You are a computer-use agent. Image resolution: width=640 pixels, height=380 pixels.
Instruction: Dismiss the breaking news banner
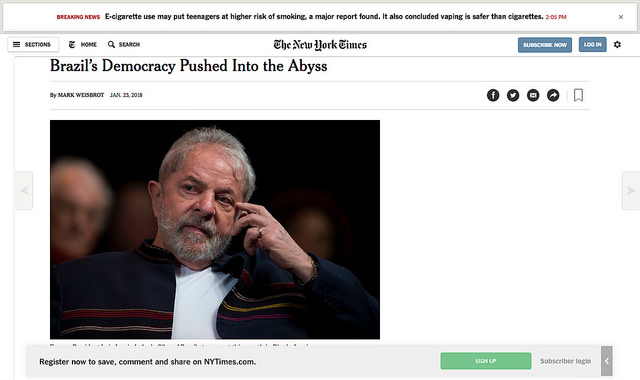pos(621,17)
